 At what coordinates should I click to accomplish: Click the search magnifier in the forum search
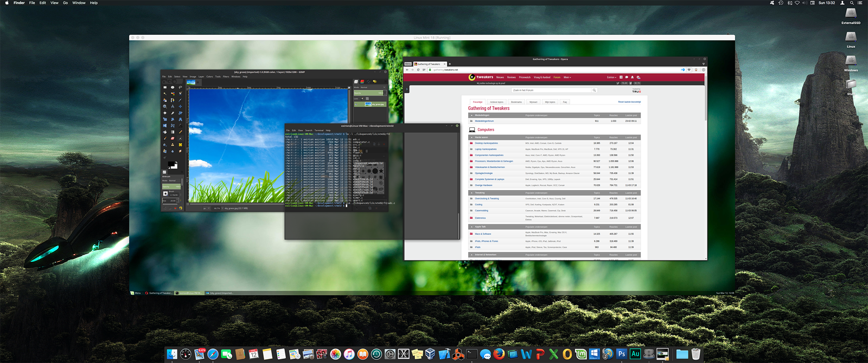pyautogui.click(x=594, y=90)
